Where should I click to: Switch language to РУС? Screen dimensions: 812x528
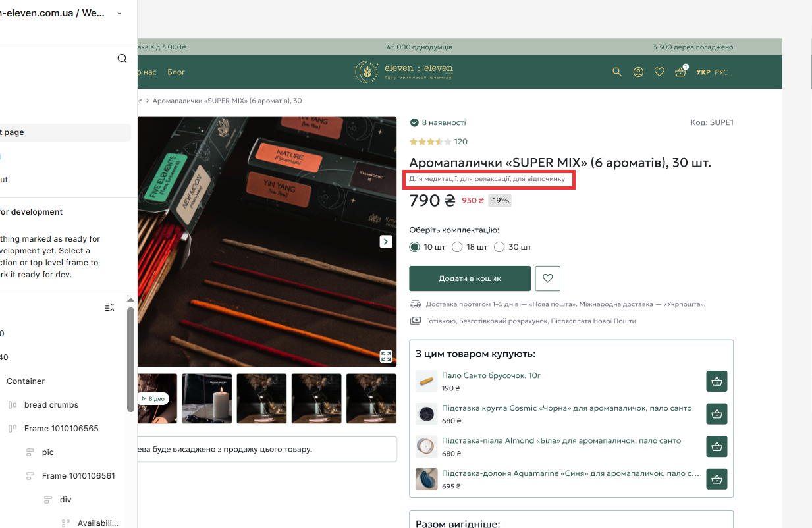click(x=721, y=72)
